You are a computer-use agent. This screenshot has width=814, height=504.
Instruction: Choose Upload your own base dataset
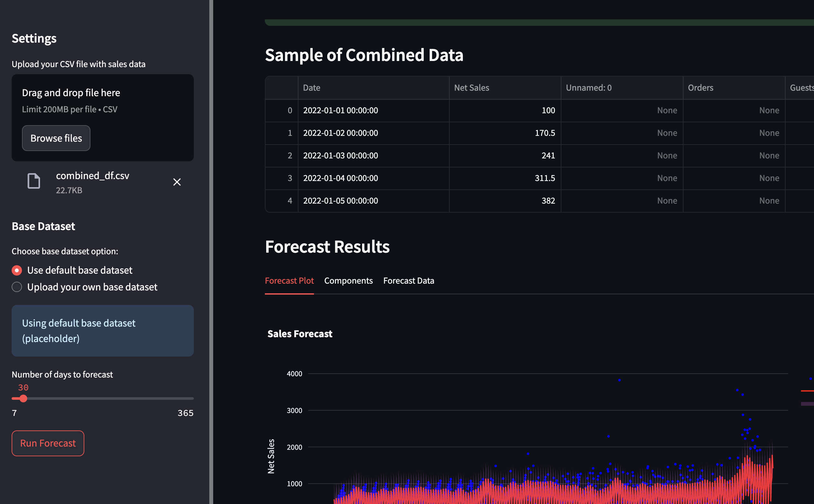17,287
